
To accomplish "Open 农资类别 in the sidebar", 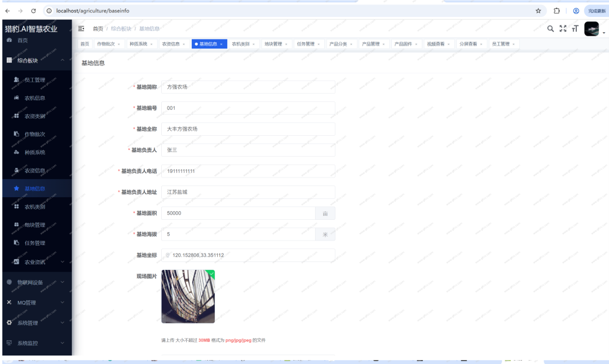I will [37, 116].
